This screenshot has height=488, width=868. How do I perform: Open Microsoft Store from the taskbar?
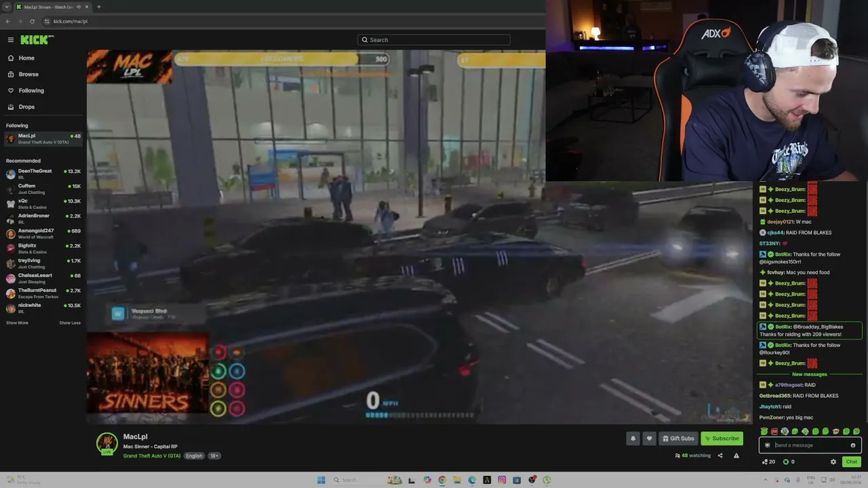[x=517, y=480]
